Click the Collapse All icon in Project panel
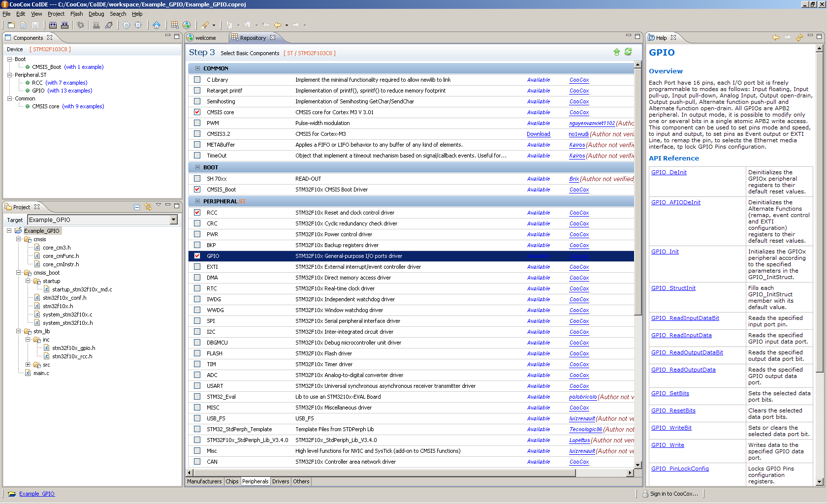Screen dimensions: 827x504 pyautogui.click(x=137, y=207)
